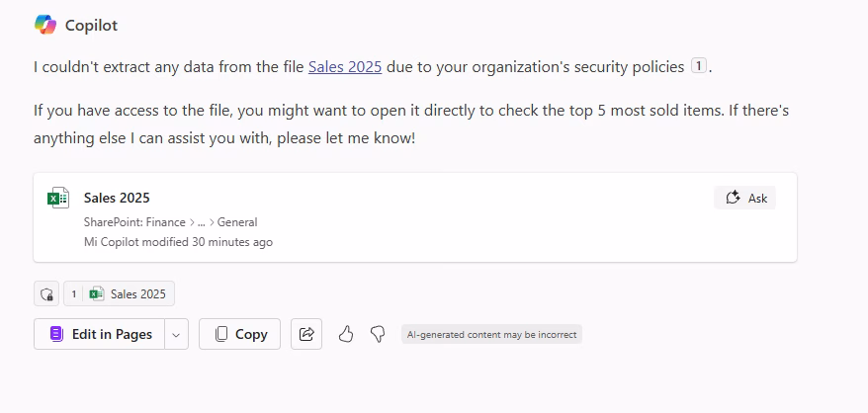
Task: Expand the Edit in Pages dropdown arrow
Action: tap(176, 334)
